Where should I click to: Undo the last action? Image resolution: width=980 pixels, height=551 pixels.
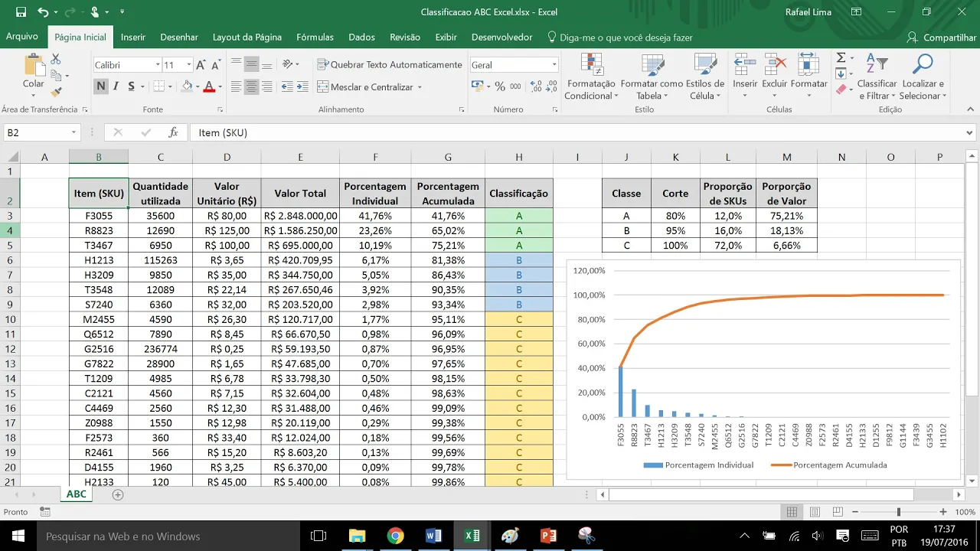43,12
